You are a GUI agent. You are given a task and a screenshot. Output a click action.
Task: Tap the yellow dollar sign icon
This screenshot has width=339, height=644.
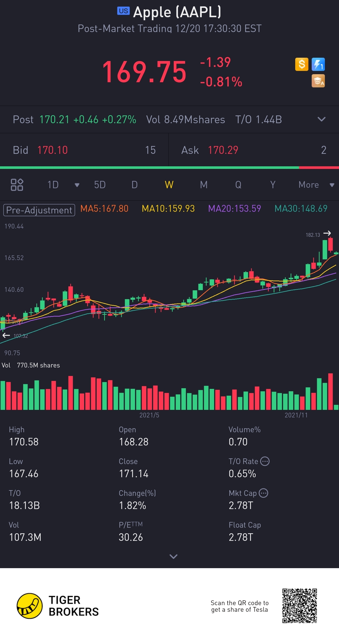[302, 64]
